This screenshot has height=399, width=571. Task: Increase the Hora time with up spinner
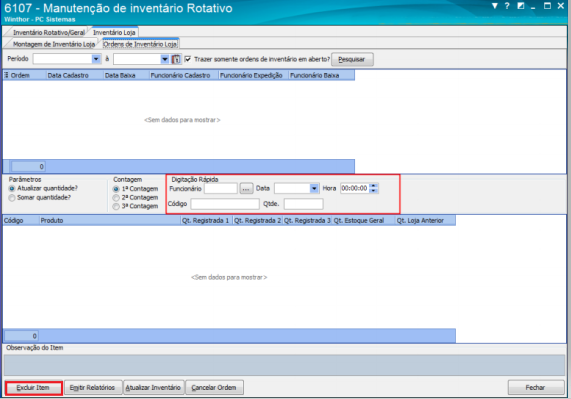(373, 186)
